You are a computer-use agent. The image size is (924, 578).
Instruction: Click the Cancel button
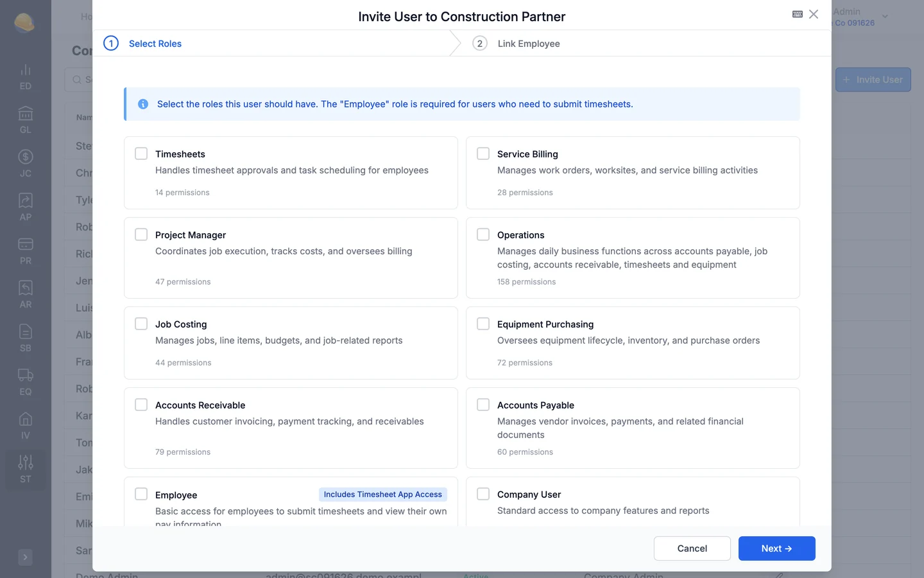(692, 548)
